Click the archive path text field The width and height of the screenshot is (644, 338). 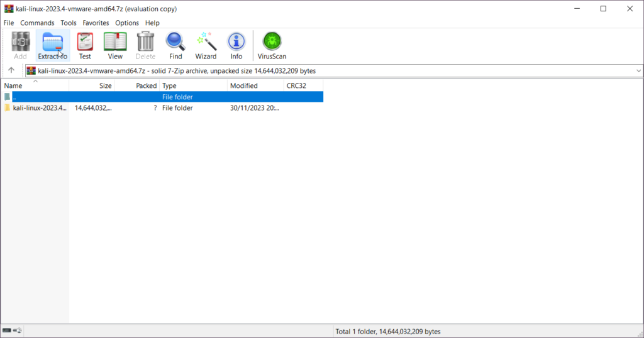333,70
